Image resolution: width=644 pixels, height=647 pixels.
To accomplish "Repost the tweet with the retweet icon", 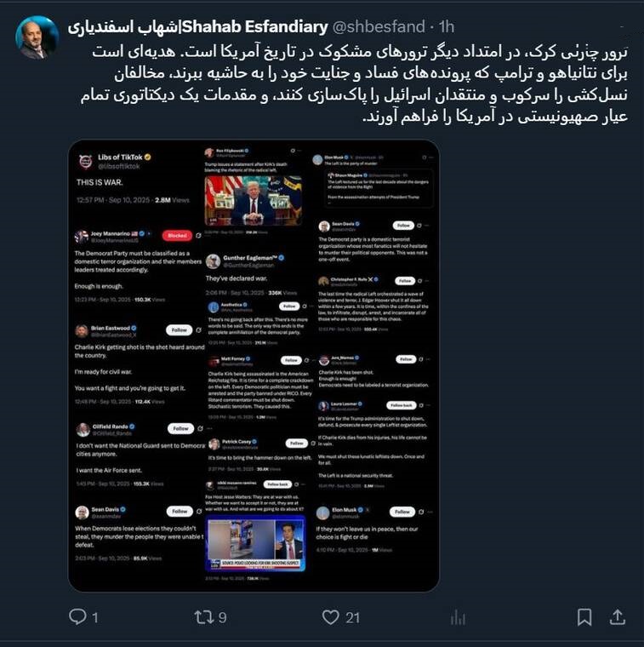I will click(204, 617).
